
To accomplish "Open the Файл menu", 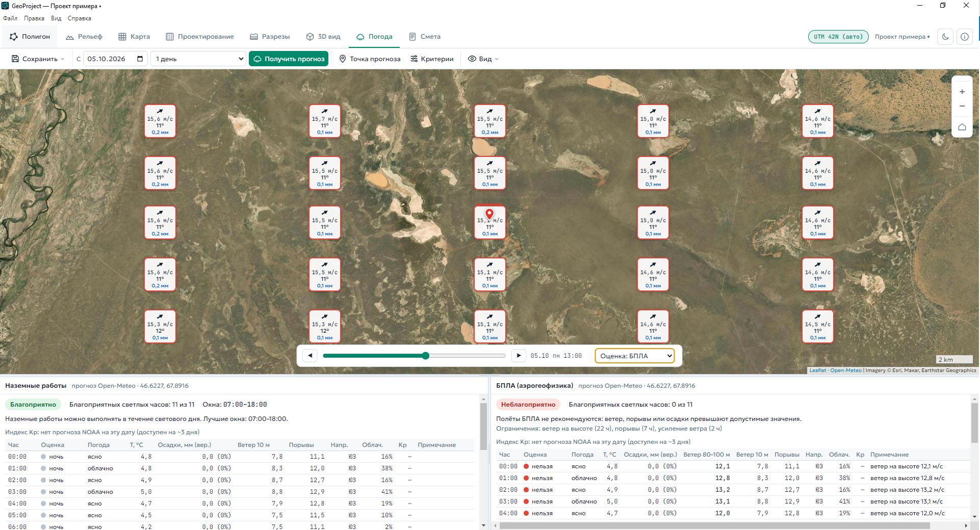I will (x=10, y=18).
